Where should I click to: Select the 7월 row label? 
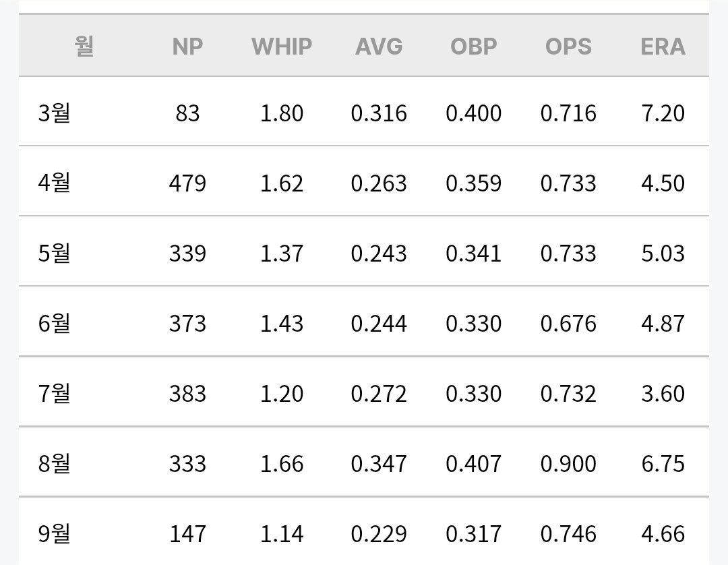click(55, 393)
